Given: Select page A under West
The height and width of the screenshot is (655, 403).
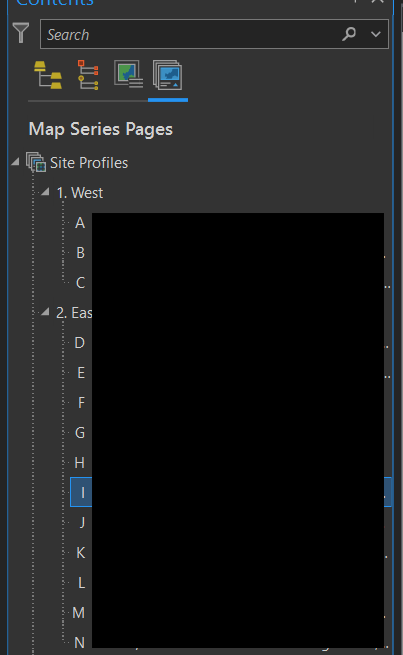Looking at the screenshot, I should (80, 223).
